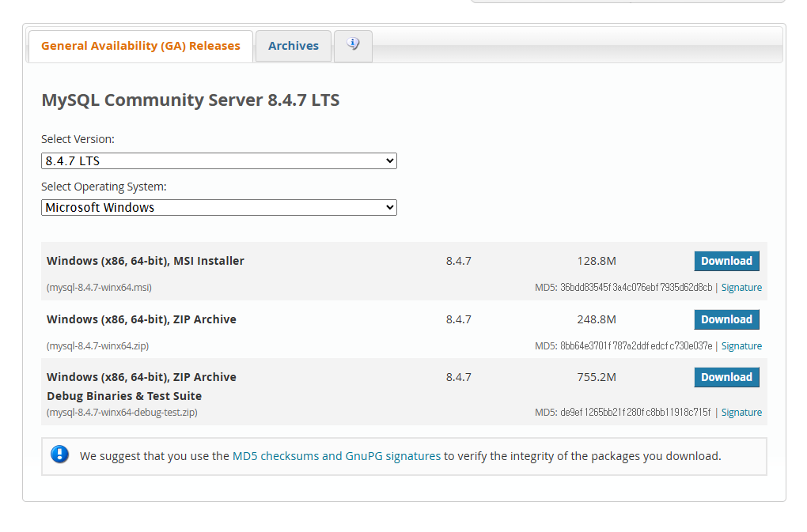
Task: Download the 248.8M ZIP Archive
Action: tap(726, 319)
